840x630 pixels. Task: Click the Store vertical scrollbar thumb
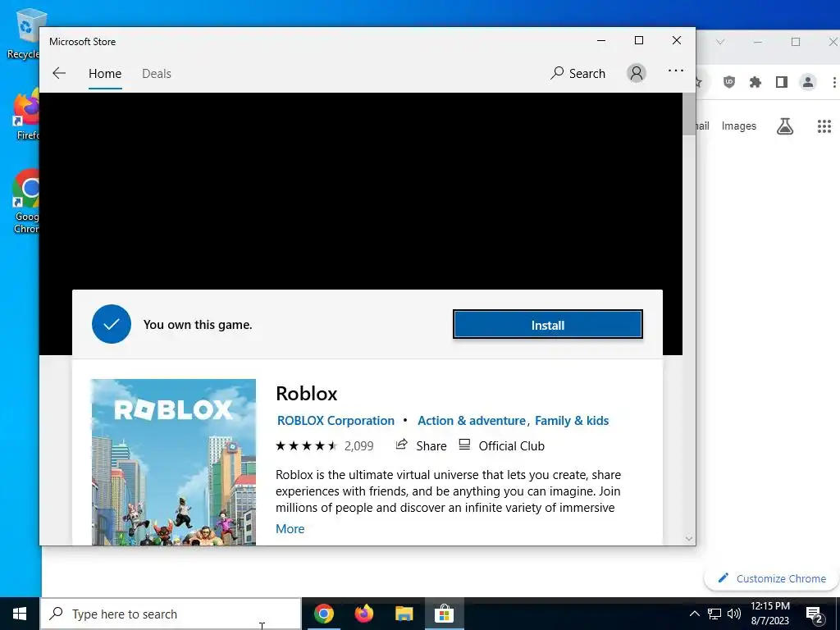coord(689,115)
